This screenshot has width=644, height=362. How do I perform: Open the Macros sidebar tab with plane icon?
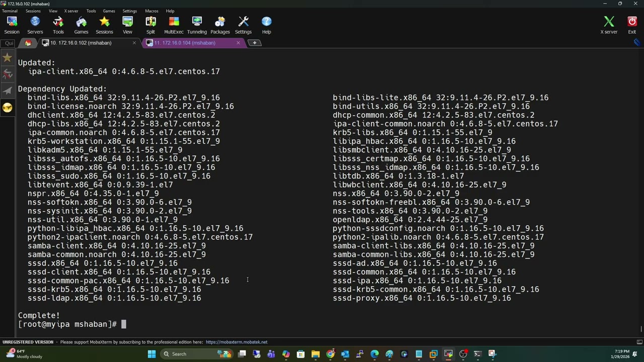coord(7,91)
